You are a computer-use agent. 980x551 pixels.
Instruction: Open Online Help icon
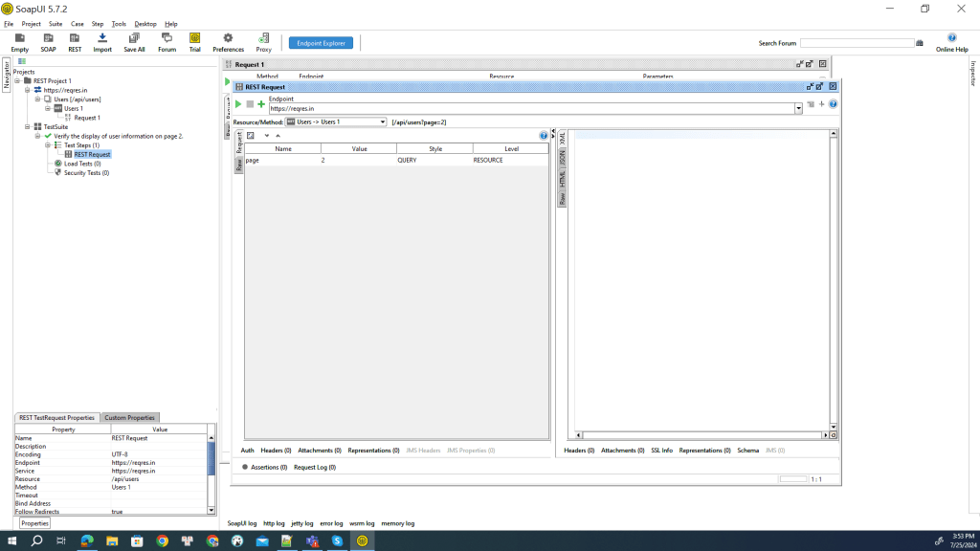click(951, 42)
